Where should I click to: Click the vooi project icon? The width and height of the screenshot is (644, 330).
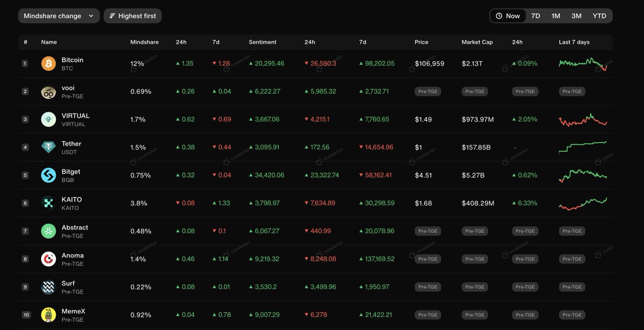[48, 92]
